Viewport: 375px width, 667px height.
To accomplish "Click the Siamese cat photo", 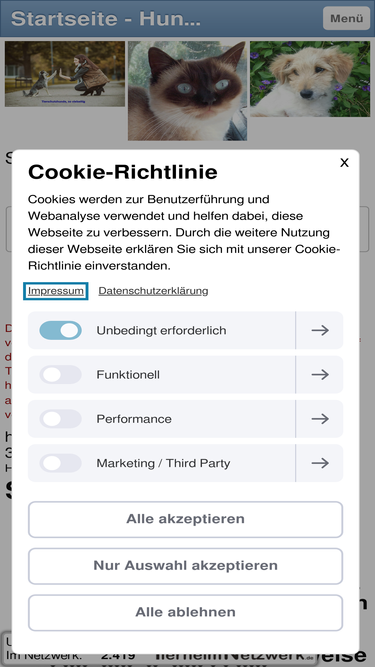I will click(188, 91).
